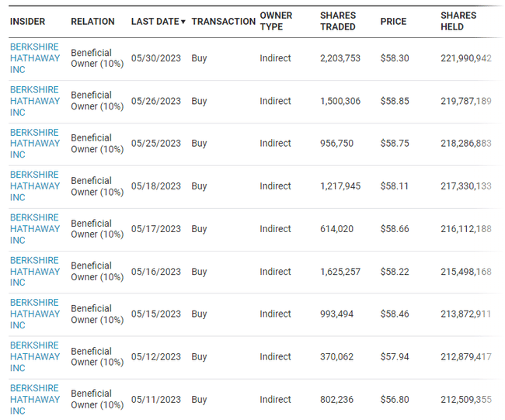Sort by the Relation column header
The width and height of the screenshot is (505, 420).
[92, 22]
